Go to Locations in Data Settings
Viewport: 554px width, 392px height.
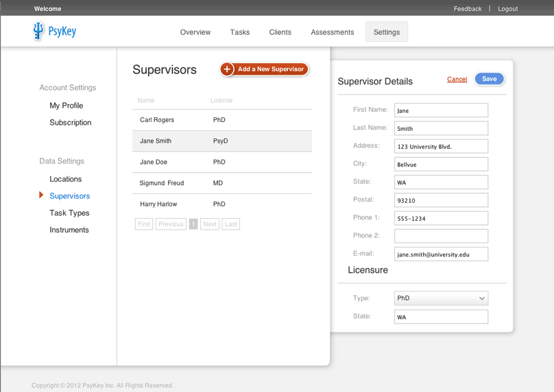[65, 179]
